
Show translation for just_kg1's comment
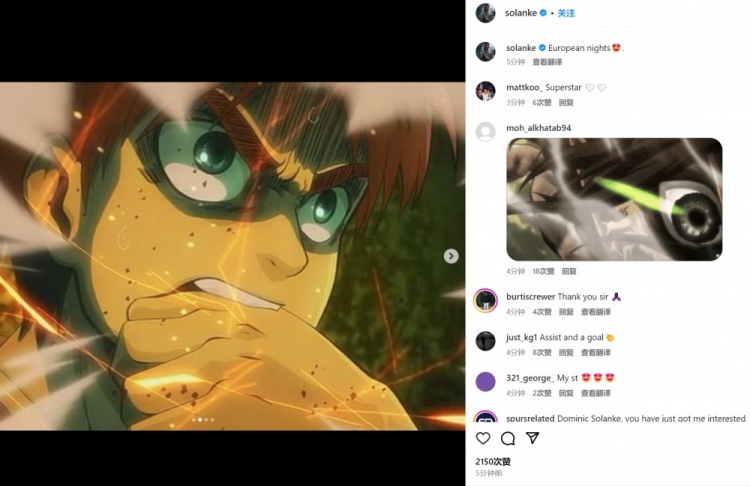pos(596,352)
